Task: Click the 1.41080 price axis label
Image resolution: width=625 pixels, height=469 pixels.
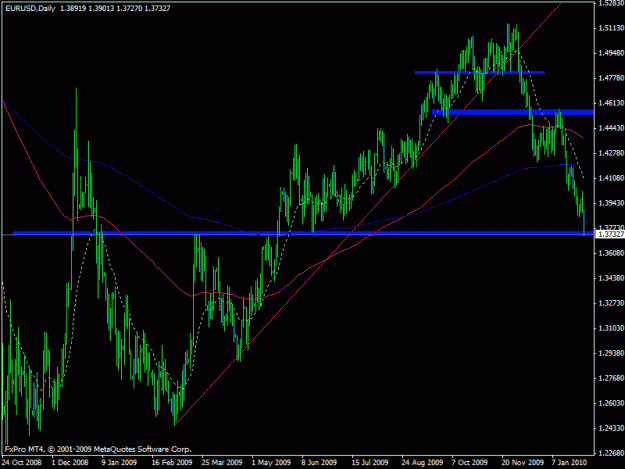Action: (611, 178)
